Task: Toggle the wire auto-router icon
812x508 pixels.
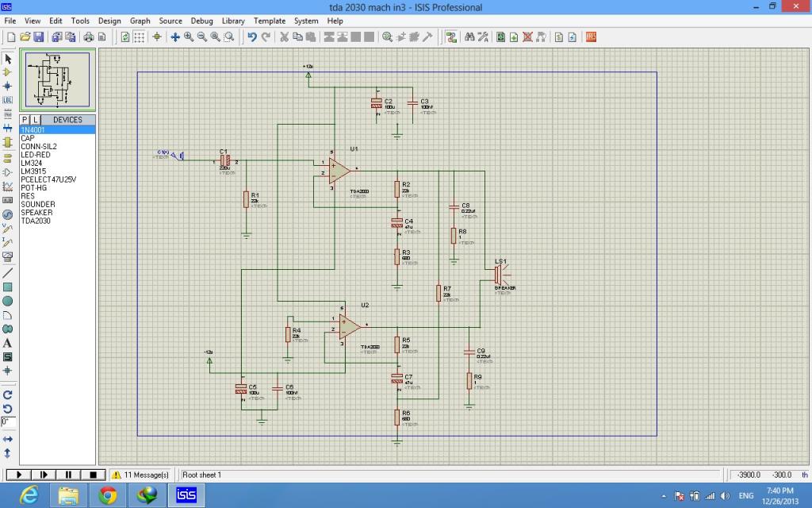Action: [451, 37]
